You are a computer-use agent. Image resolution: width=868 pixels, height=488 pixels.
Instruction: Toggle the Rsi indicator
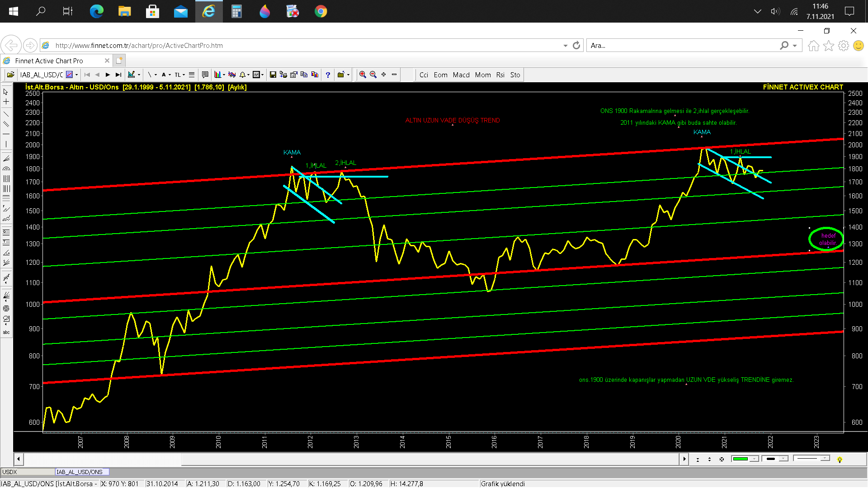coord(500,75)
